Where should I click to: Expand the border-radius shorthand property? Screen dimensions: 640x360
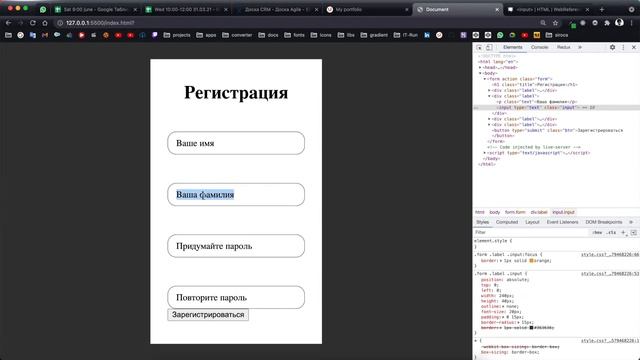click(x=519, y=322)
